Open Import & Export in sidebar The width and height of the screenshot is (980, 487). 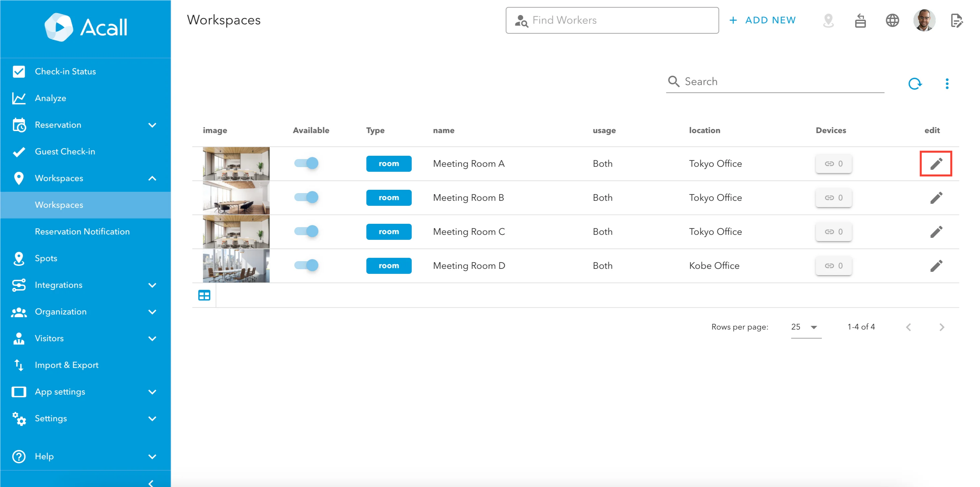coord(85,365)
